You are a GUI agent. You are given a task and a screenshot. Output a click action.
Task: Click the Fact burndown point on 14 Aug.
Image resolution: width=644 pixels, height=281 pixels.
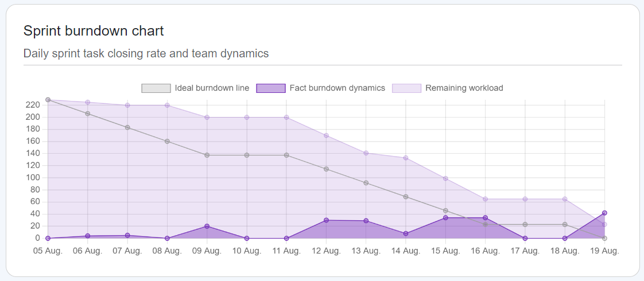pyautogui.click(x=406, y=233)
